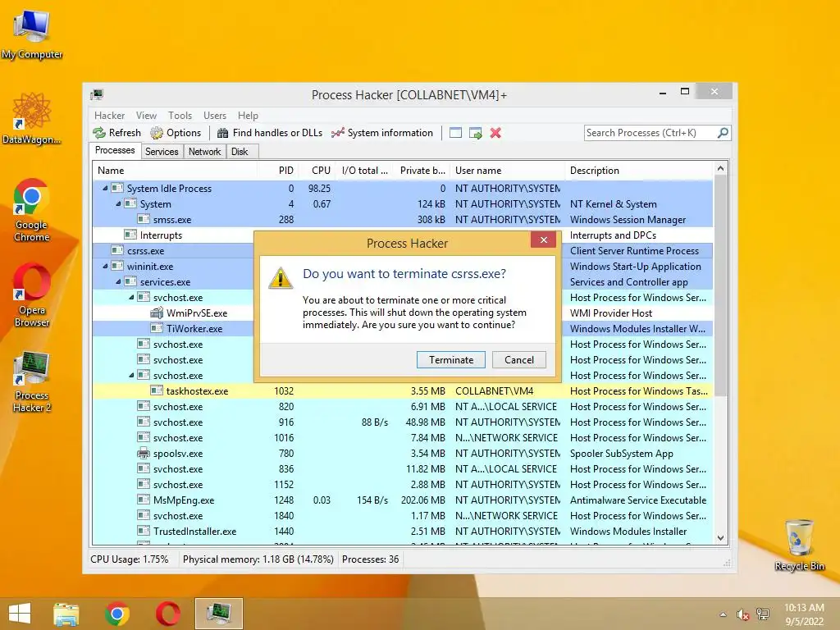
Task: Click the WmiPrvSE.exe process icon
Action: point(157,313)
